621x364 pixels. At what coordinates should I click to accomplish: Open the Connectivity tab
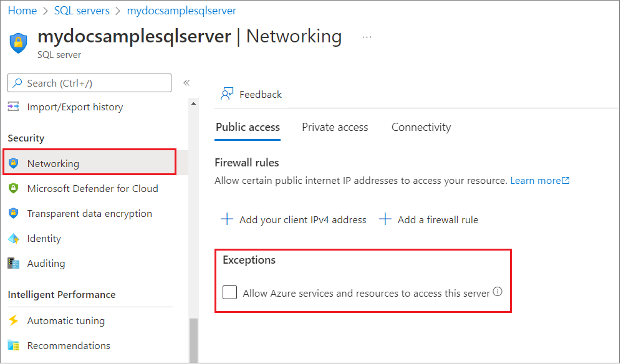(421, 127)
